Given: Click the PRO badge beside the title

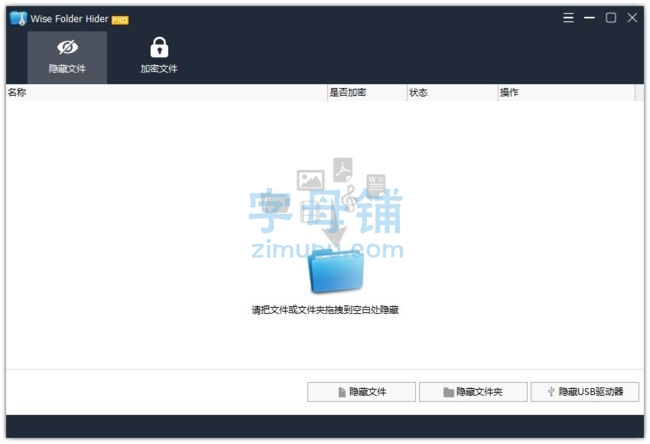Looking at the screenshot, I should (120, 20).
